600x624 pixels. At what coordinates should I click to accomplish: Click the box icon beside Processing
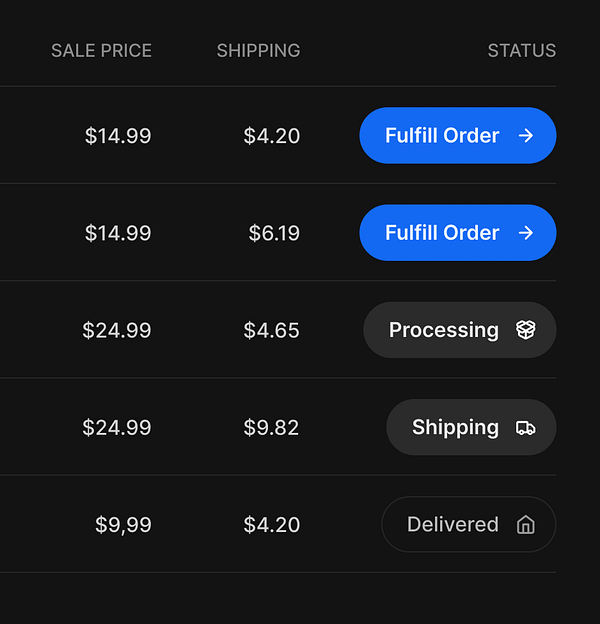[x=525, y=330]
